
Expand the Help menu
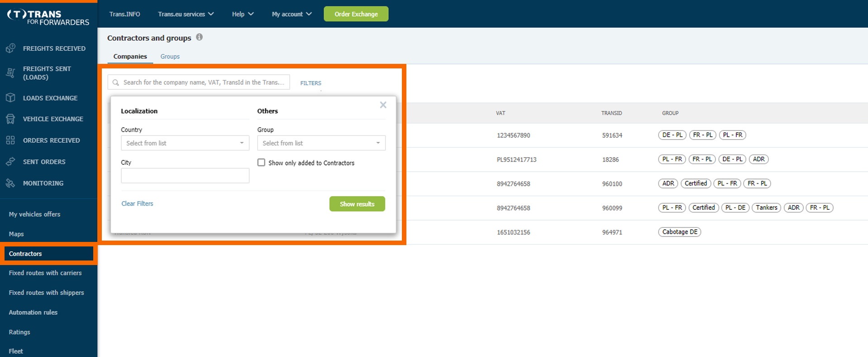pyautogui.click(x=243, y=14)
